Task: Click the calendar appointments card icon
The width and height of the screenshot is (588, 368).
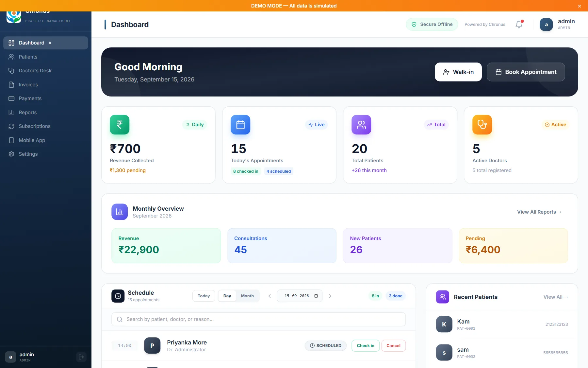Action: pyautogui.click(x=240, y=125)
